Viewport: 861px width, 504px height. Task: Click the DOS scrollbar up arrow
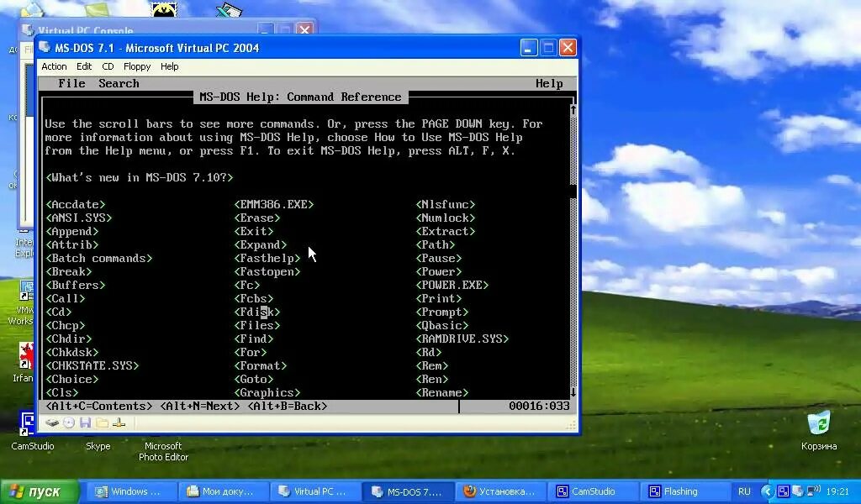point(573,110)
